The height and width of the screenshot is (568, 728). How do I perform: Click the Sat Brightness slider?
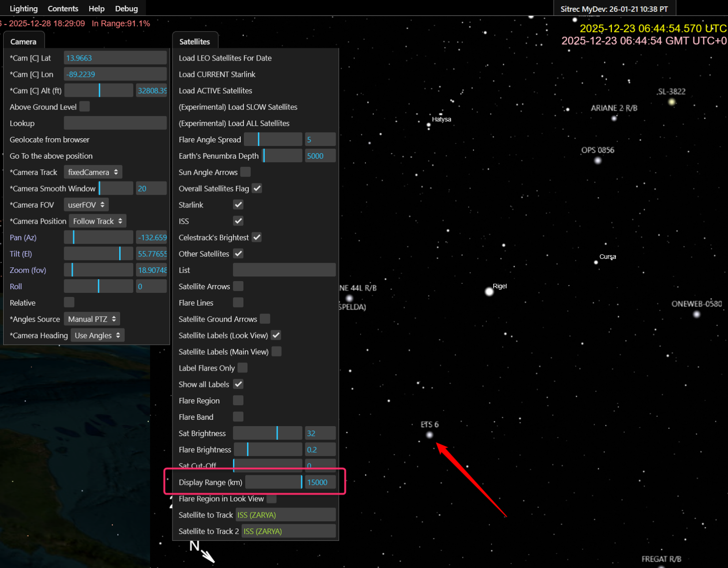click(268, 433)
